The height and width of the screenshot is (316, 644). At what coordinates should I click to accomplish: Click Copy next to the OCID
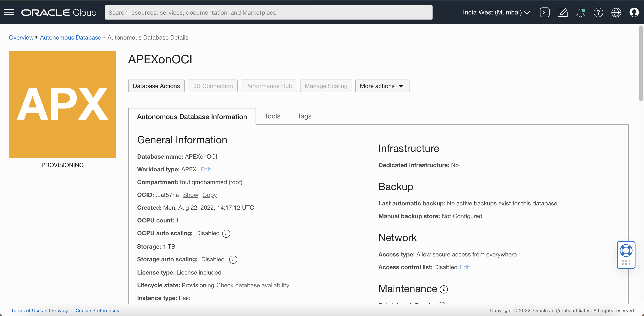209,195
